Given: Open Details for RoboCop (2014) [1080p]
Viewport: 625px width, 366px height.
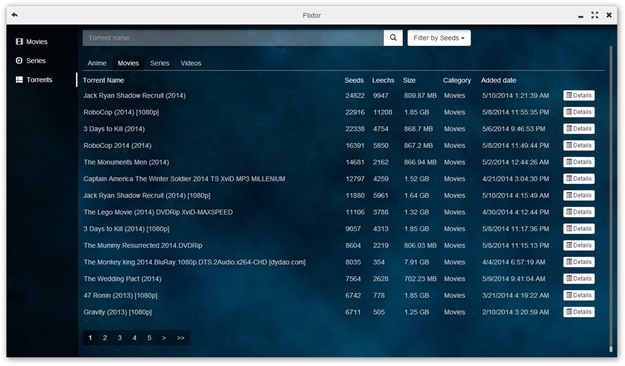Looking at the screenshot, I should point(579,112).
